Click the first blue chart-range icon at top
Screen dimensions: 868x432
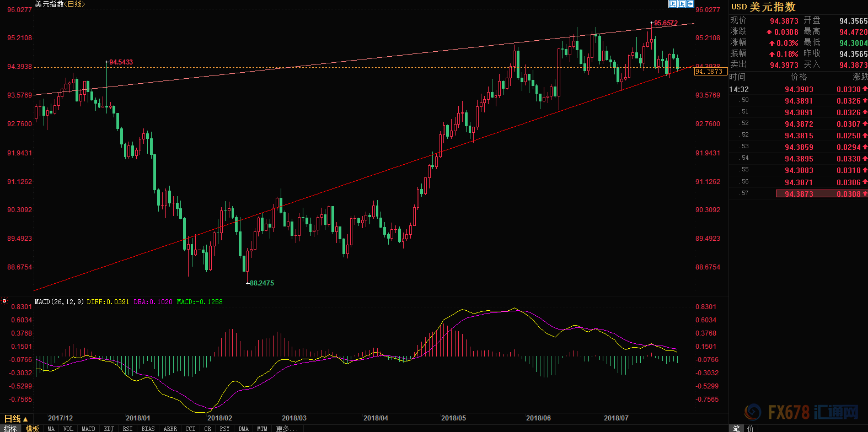point(672,4)
